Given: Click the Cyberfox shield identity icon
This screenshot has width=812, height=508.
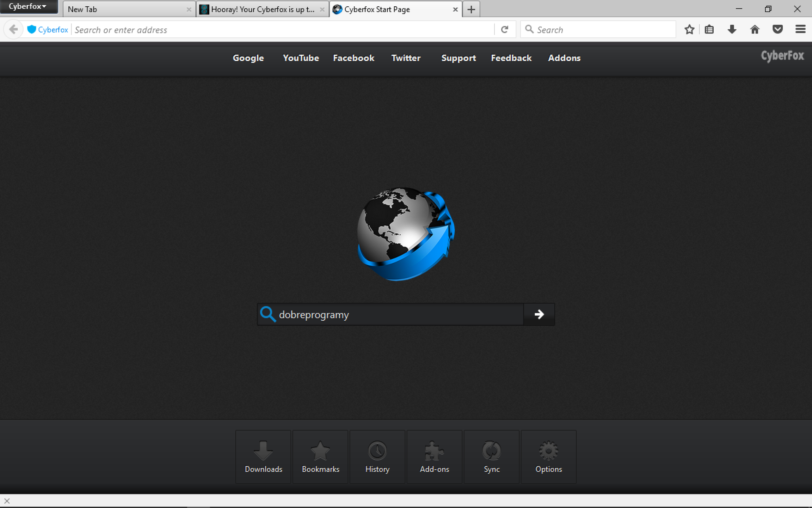Looking at the screenshot, I should coord(32,29).
